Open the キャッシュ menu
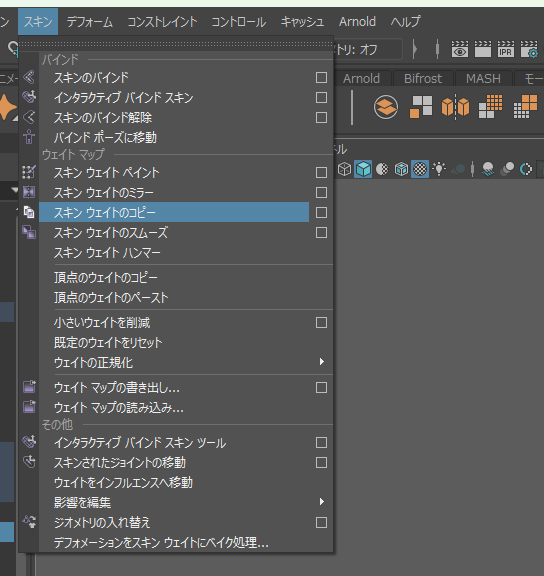Image resolution: width=544 pixels, height=576 pixels. 302,22
